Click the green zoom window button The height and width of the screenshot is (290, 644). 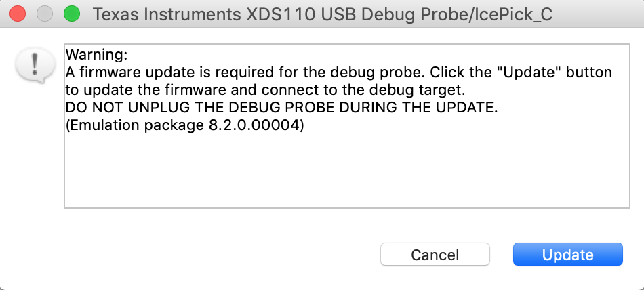coord(72,14)
